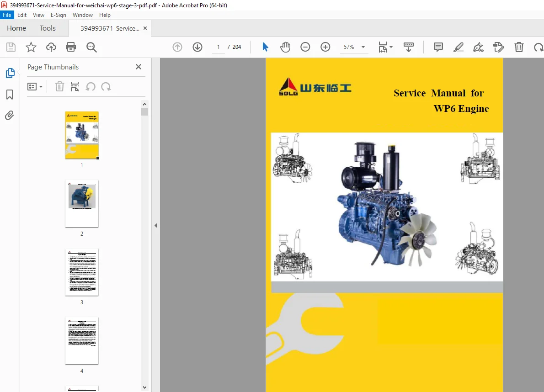Open the E-Sign menu

[x=59, y=15]
